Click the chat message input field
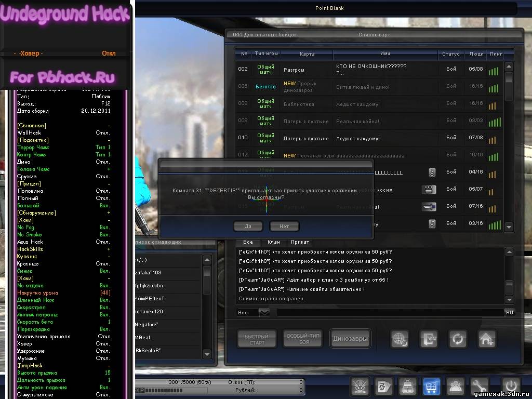The height and width of the screenshot is (399, 532). click(x=390, y=312)
